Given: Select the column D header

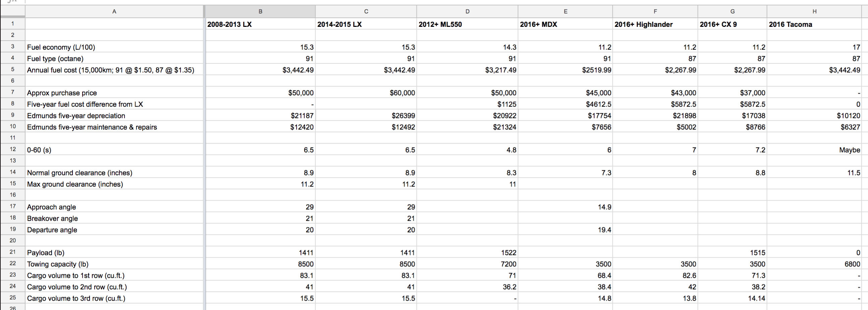Looking at the screenshot, I should [x=467, y=11].
